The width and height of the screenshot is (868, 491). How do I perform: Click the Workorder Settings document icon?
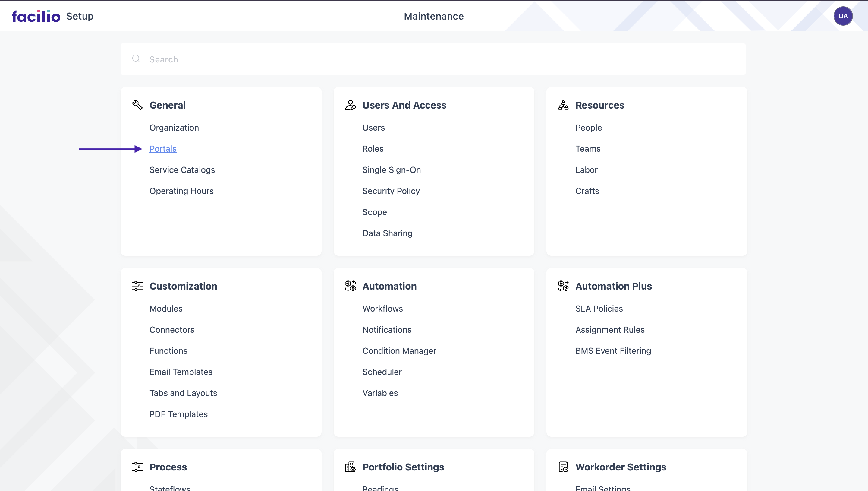(563, 467)
